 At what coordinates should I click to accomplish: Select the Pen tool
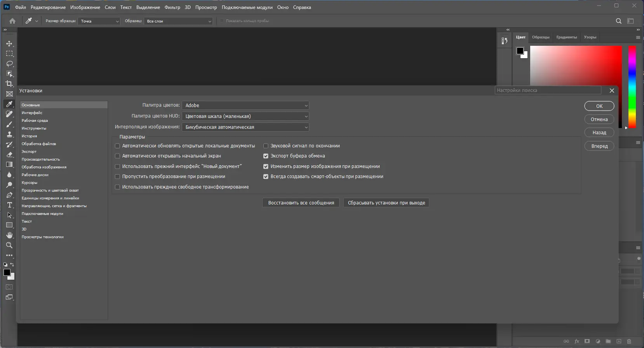tap(9, 195)
